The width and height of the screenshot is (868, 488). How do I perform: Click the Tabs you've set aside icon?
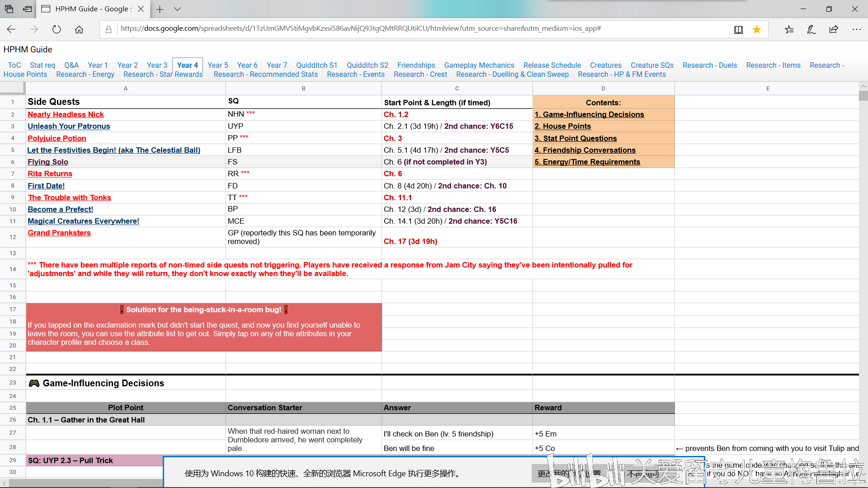(9, 9)
